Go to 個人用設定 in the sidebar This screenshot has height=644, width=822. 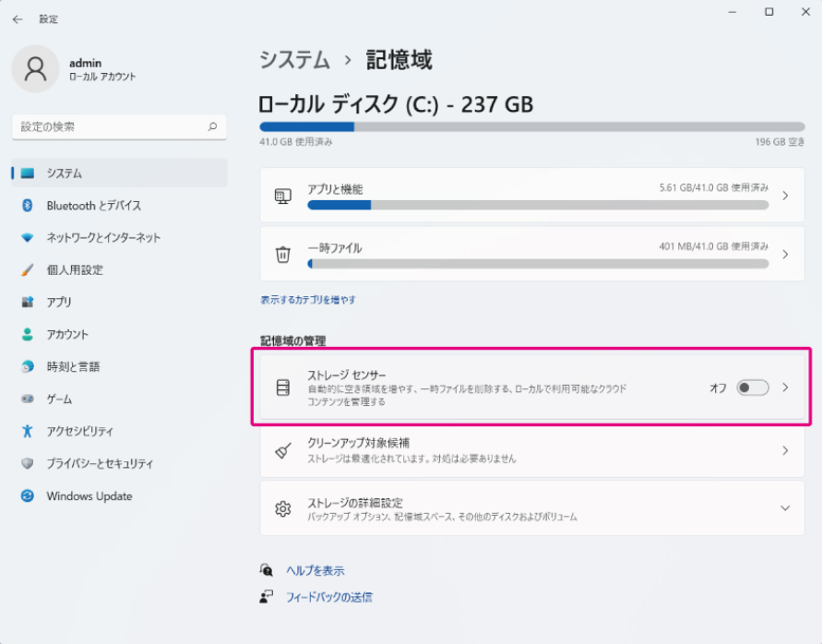(75, 270)
